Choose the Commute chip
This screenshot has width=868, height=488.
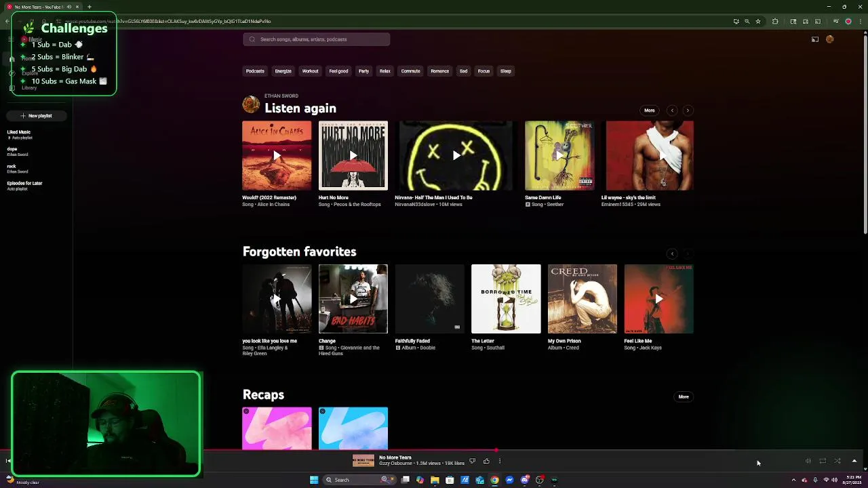click(x=410, y=71)
